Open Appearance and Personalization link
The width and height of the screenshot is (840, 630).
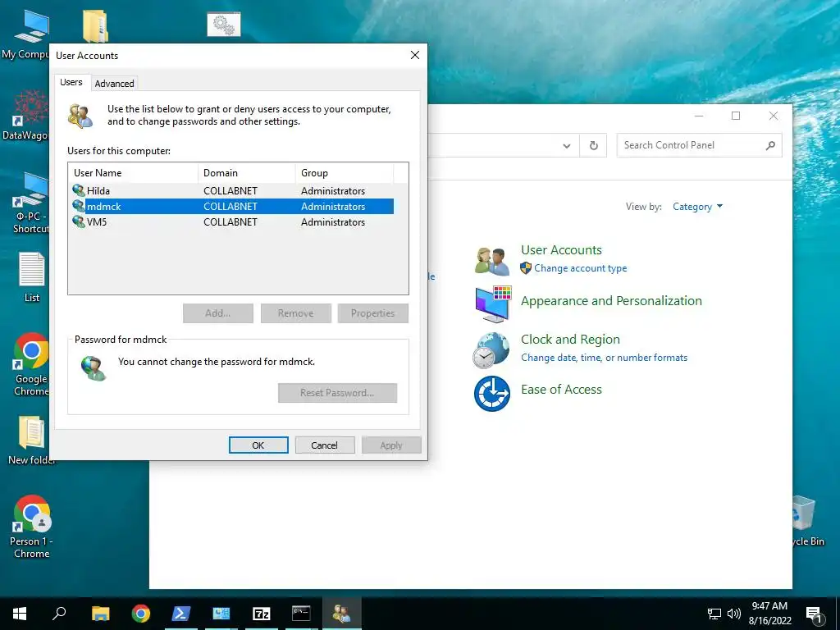[x=611, y=301]
